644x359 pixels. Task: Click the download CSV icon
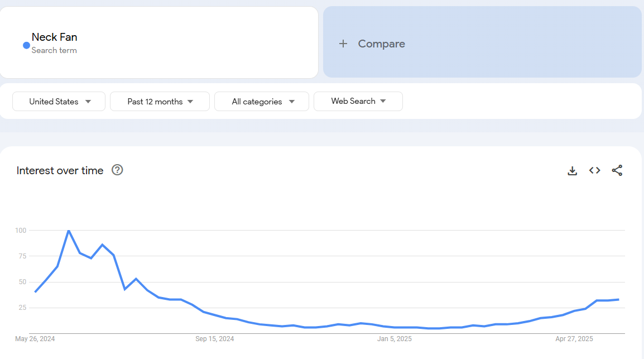pyautogui.click(x=572, y=171)
